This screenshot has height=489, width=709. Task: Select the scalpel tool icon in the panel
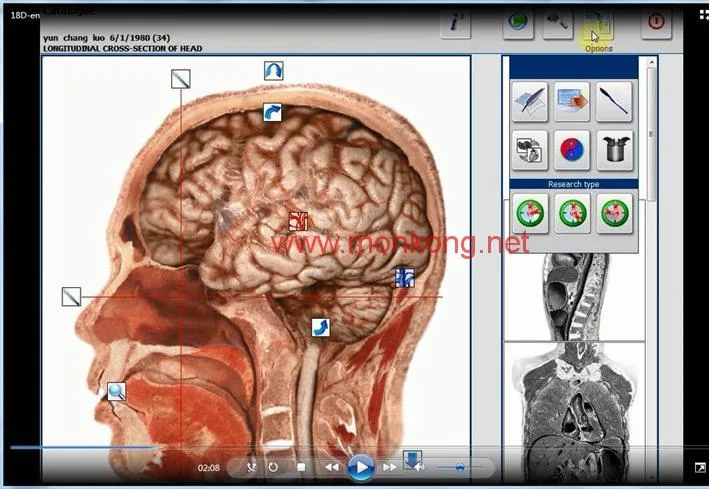click(x=614, y=101)
